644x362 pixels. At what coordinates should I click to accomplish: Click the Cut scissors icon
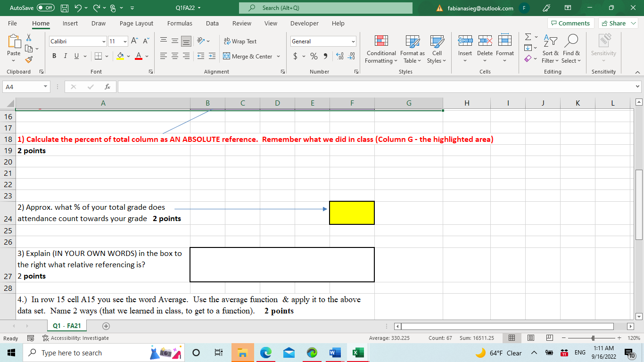point(29,38)
